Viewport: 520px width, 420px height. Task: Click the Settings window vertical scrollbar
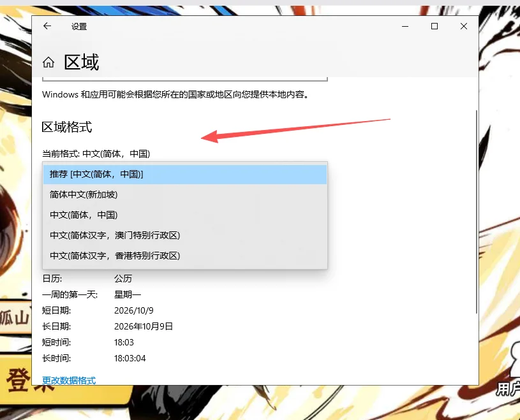pos(477,212)
